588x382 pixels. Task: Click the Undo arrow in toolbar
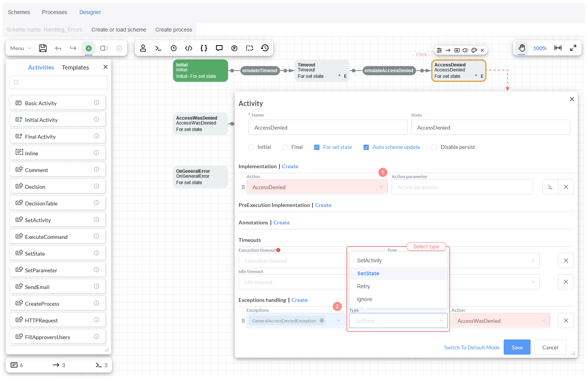click(58, 48)
